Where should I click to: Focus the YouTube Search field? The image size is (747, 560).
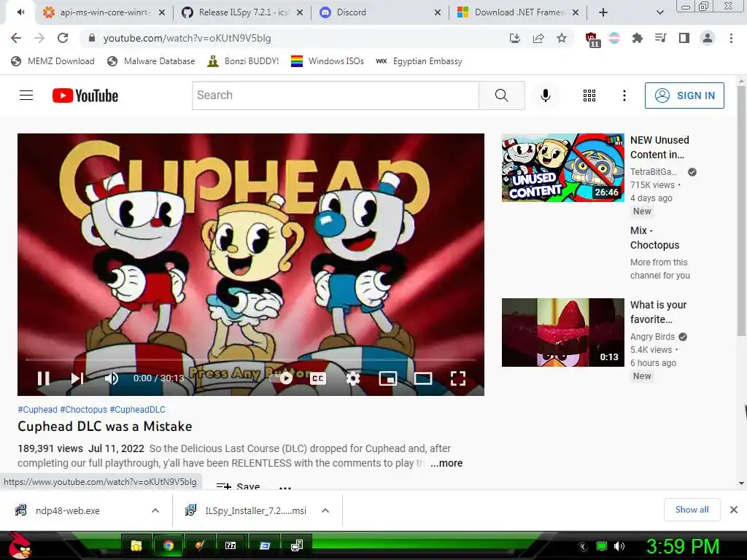336,96
